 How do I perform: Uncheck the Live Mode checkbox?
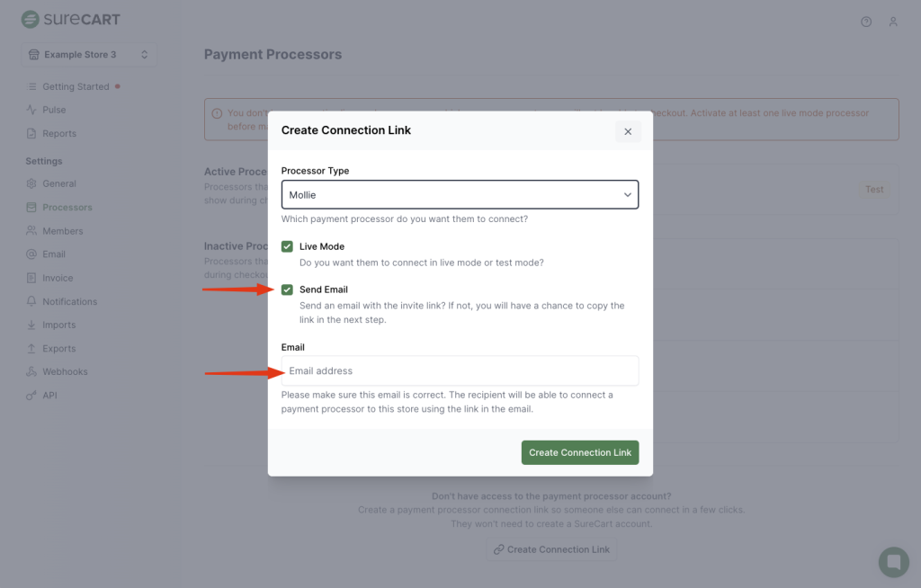pos(287,246)
